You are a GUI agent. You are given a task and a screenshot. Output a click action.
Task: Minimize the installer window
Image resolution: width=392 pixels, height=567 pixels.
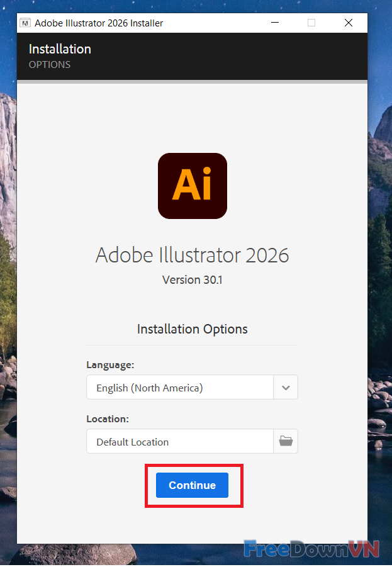click(x=275, y=23)
